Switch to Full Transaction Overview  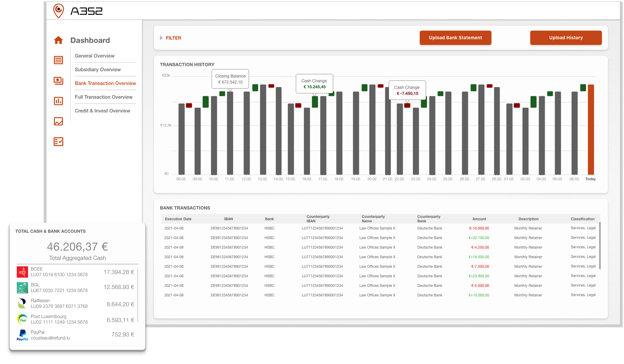(x=103, y=97)
